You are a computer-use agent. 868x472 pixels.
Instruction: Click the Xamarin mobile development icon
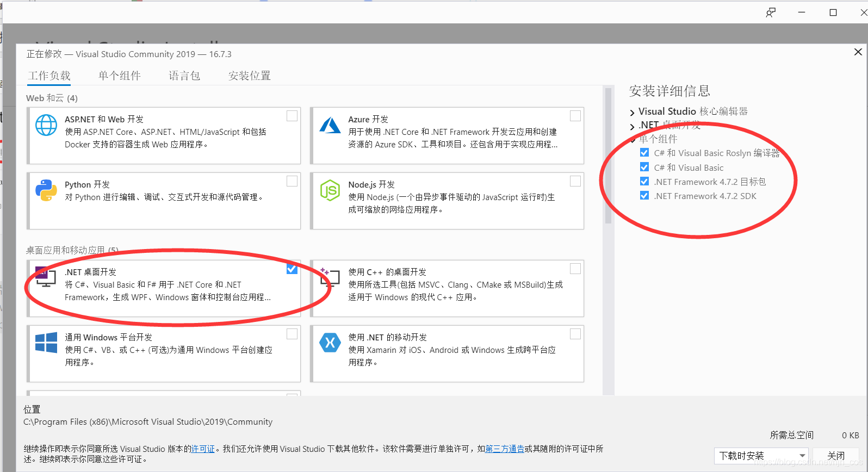tap(330, 343)
